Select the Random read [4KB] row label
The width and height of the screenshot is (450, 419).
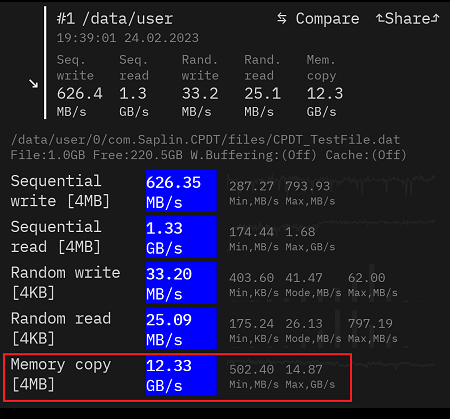pyautogui.click(x=61, y=329)
